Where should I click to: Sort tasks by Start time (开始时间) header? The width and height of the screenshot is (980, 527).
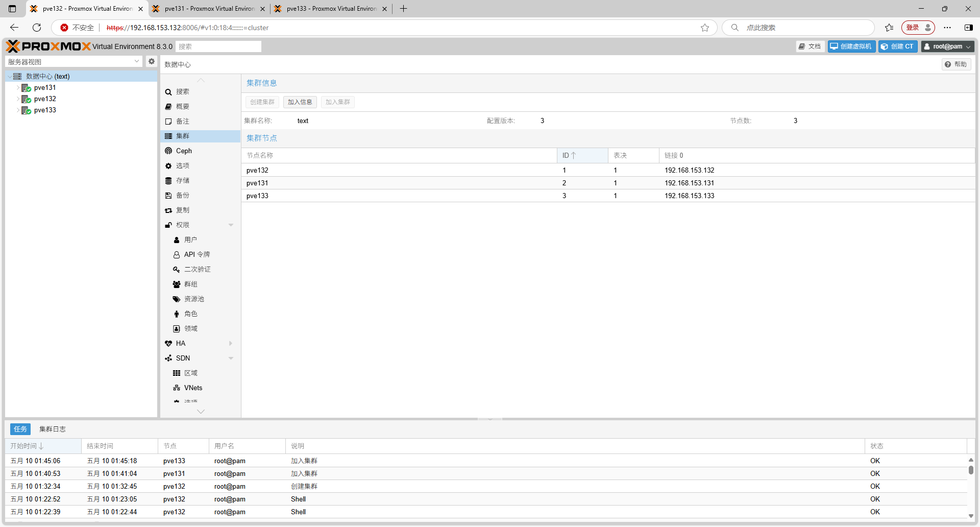point(43,446)
